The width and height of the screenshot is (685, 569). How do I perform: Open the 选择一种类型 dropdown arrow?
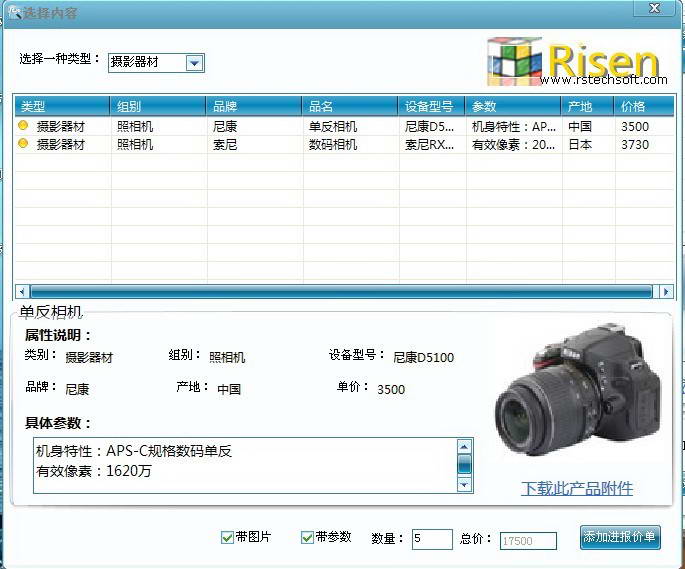click(194, 63)
